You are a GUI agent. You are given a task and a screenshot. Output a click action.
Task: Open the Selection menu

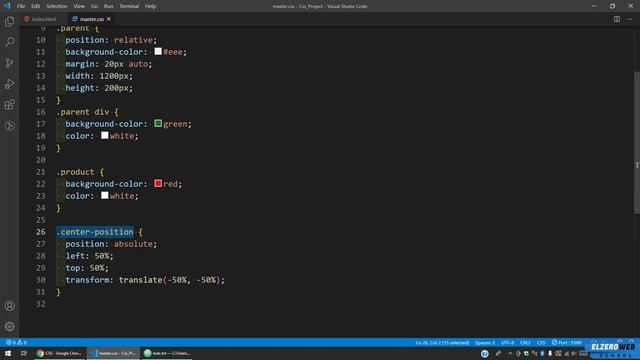57,6
